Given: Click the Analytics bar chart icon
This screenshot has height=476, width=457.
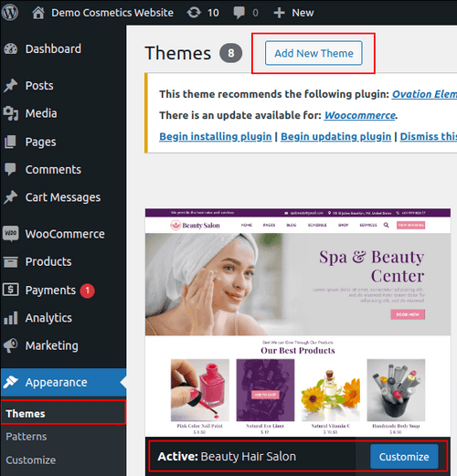Looking at the screenshot, I should coord(11,318).
